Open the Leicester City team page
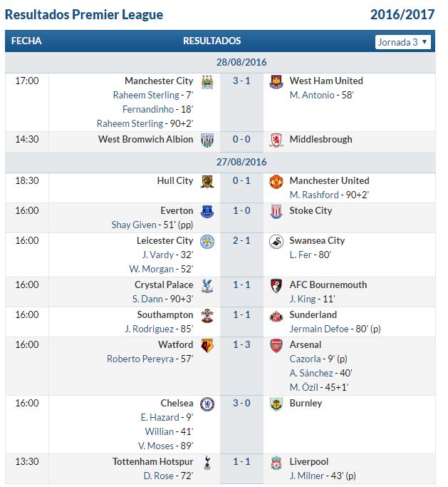Image resolution: width=448 pixels, height=487 pixels. coord(165,240)
